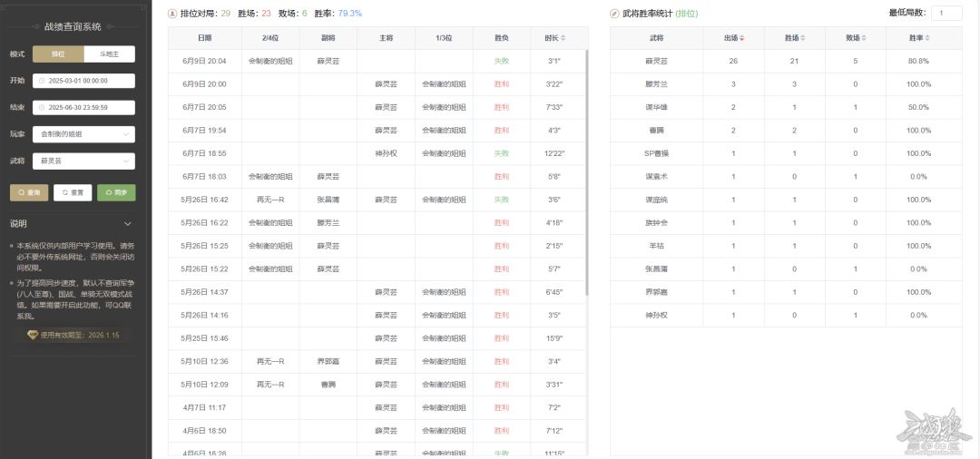Click 张昌蒲 in the 5月26日 16:42 row

(328, 200)
